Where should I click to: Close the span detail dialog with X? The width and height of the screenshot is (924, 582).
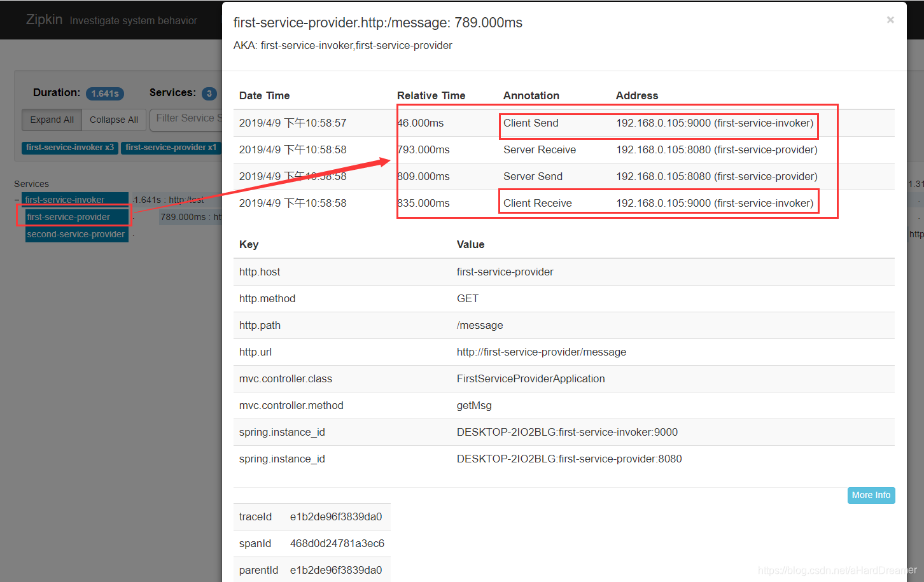coord(890,20)
